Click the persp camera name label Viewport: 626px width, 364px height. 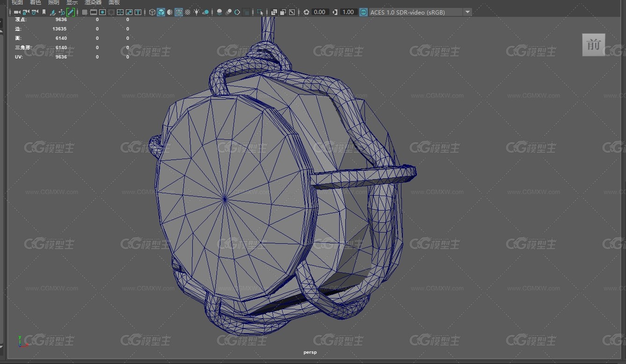click(x=310, y=352)
